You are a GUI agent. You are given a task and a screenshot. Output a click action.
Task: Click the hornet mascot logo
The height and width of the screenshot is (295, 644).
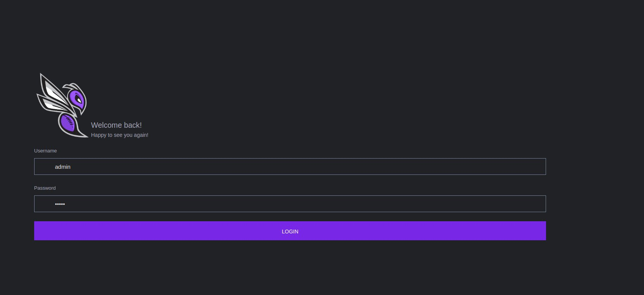pyautogui.click(x=62, y=105)
